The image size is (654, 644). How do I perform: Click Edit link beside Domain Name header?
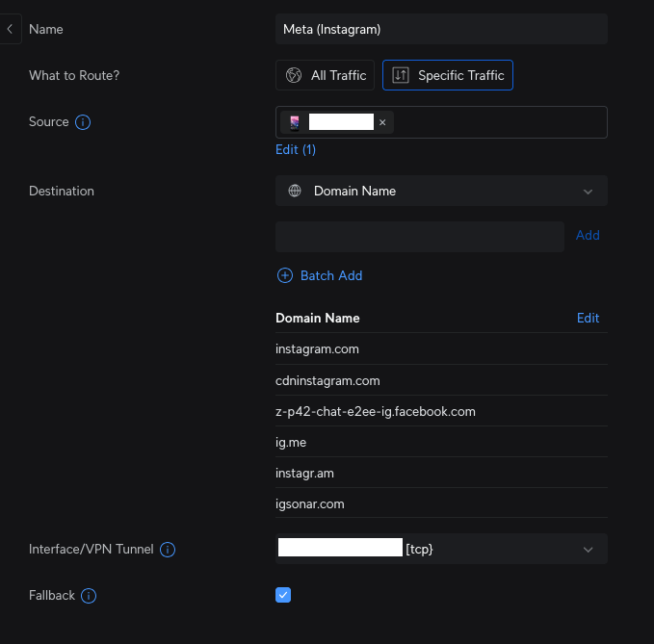(588, 318)
